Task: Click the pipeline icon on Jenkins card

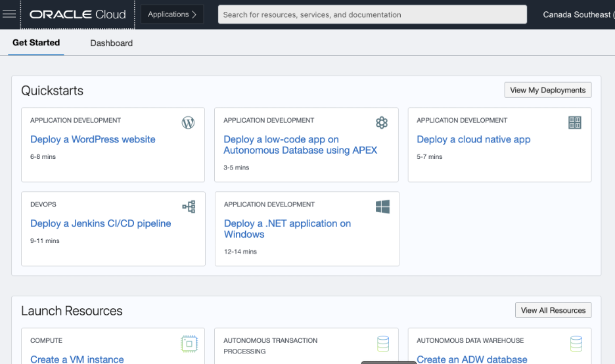Action: pyautogui.click(x=189, y=207)
